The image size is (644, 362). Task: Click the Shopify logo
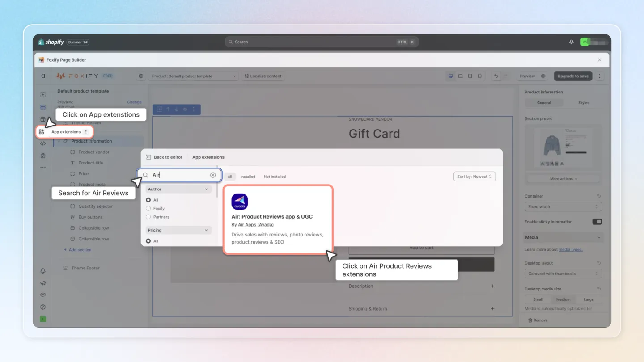[51, 42]
